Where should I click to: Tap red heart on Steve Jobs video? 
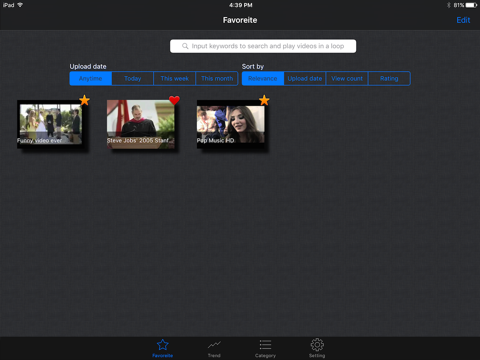coord(174,100)
